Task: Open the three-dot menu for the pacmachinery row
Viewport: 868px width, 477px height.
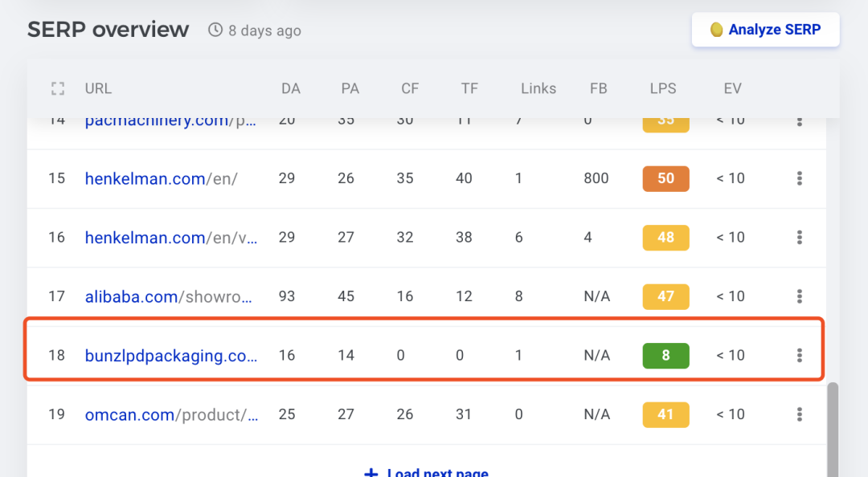Action: (800, 122)
